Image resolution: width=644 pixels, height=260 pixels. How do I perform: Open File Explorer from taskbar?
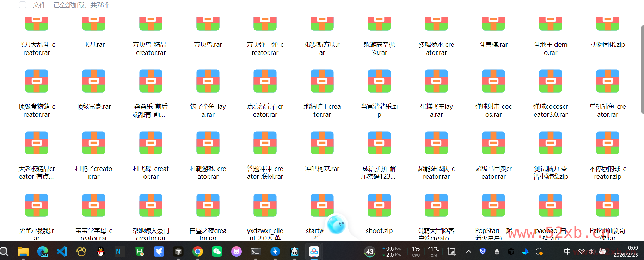point(23,252)
